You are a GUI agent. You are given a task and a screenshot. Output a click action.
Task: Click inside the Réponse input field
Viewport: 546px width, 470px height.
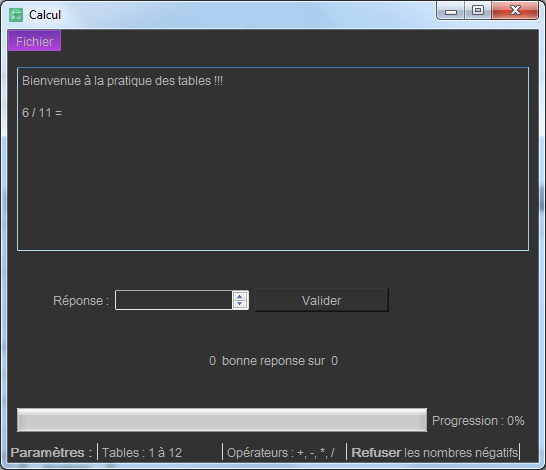pyautogui.click(x=174, y=300)
